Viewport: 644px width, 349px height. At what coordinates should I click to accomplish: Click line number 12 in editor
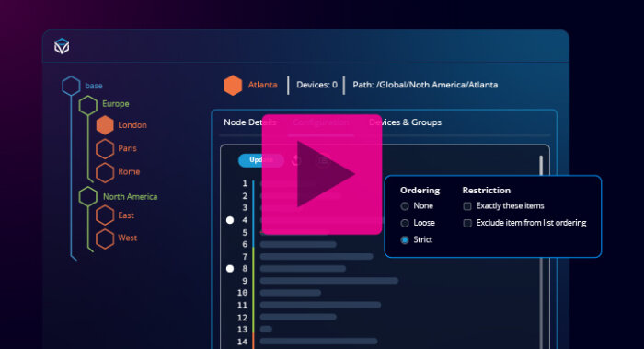pos(242,318)
